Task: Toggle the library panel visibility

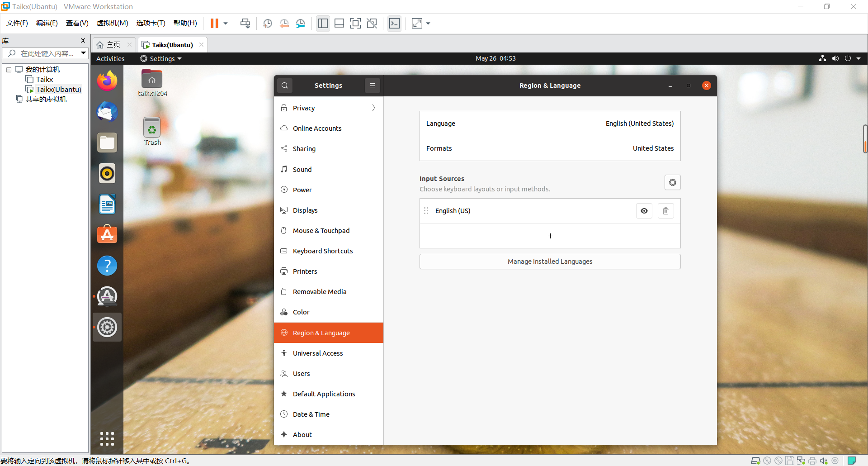Action: pos(323,23)
